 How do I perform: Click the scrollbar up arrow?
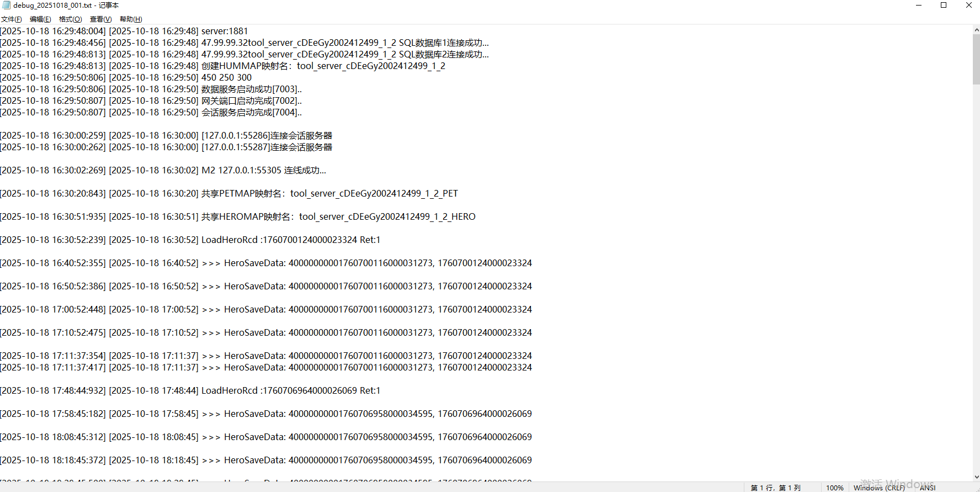pos(976,30)
